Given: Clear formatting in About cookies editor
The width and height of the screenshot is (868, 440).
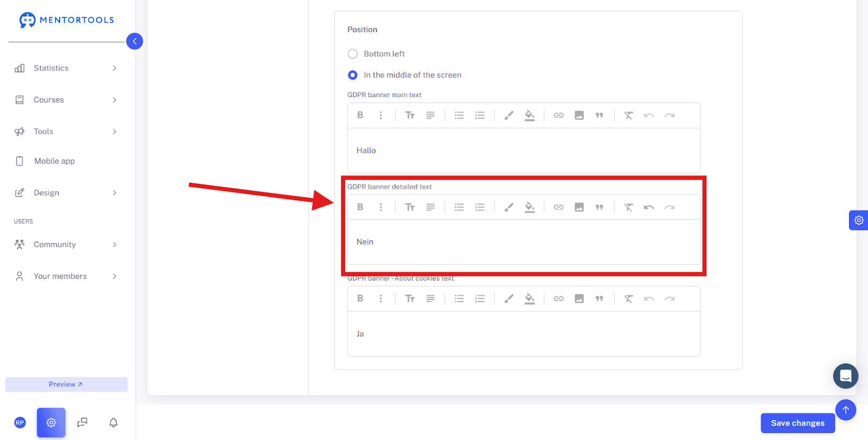Looking at the screenshot, I should click(x=628, y=298).
